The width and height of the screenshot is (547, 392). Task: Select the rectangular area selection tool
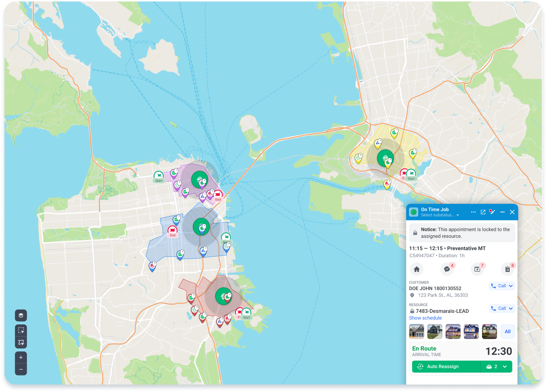(21, 330)
